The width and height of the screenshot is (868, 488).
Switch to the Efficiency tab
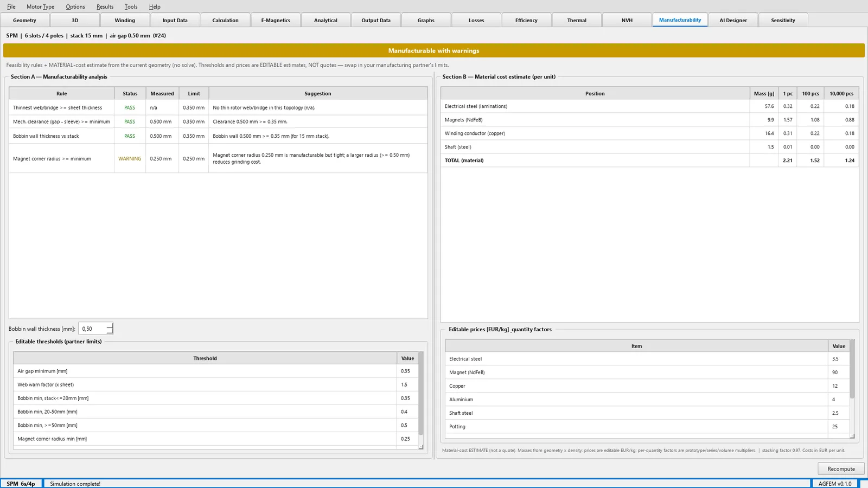526,20
